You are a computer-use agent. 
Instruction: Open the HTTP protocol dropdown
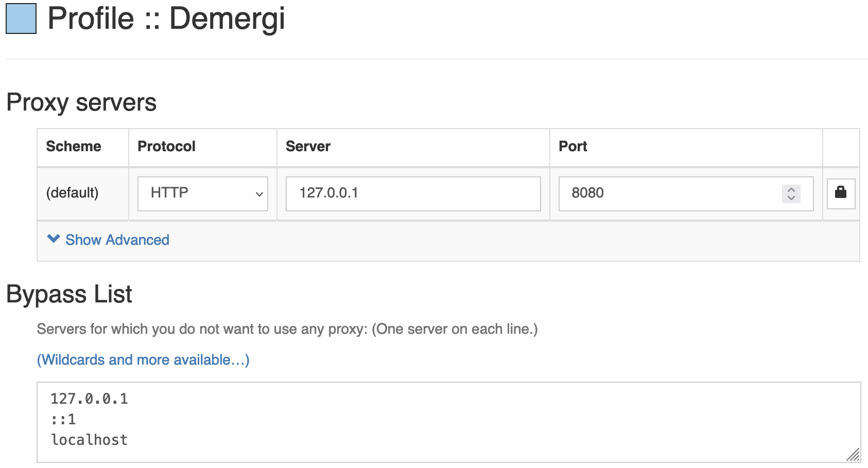click(x=196, y=193)
